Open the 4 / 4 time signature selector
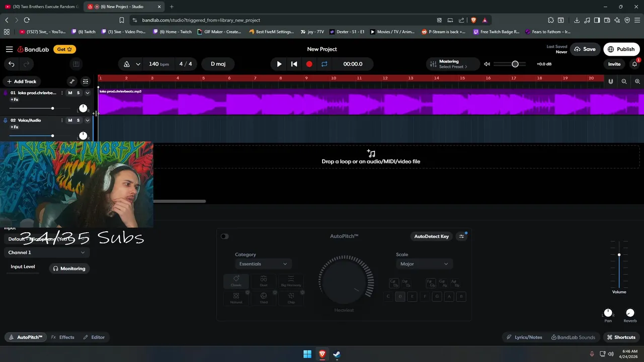The width and height of the screenshot is (644, 362). coord(186,64)
